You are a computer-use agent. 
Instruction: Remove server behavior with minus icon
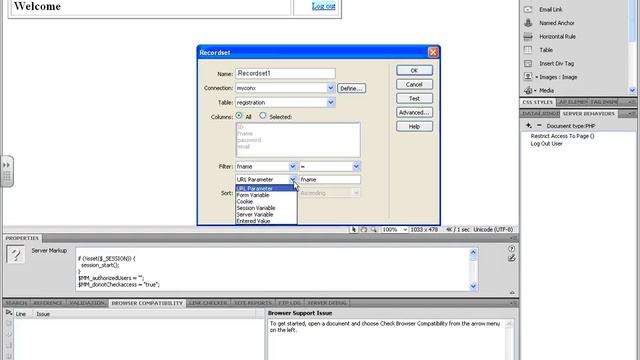point(539,126)
